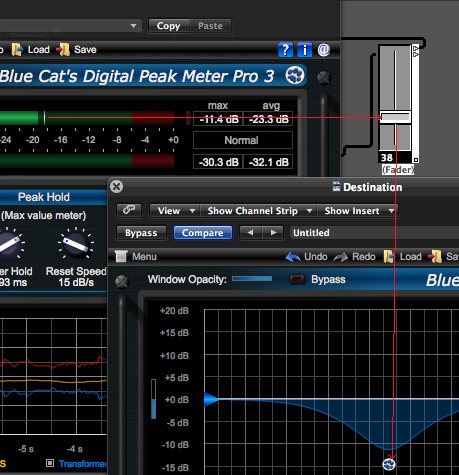Click the fader value field showing 38

click(x=395, y=158)
